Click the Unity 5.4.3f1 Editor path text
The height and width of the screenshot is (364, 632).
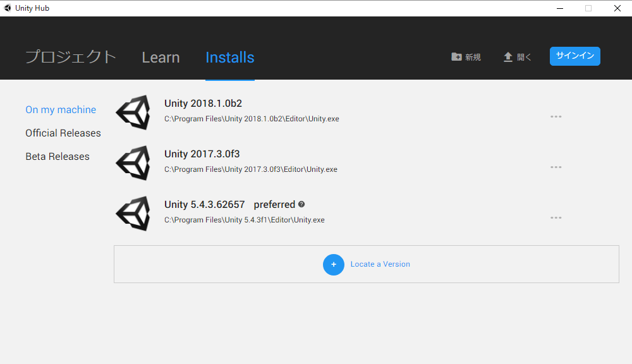click(244, 220)
